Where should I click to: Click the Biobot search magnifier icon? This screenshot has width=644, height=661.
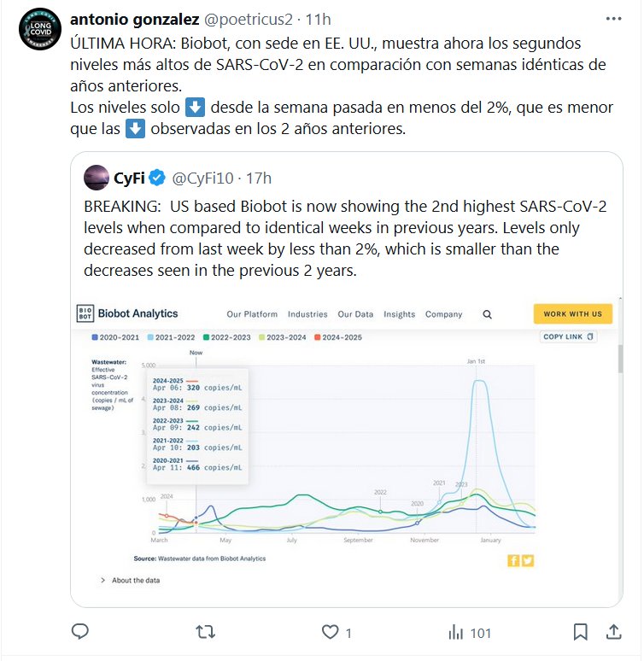[487, 314]
